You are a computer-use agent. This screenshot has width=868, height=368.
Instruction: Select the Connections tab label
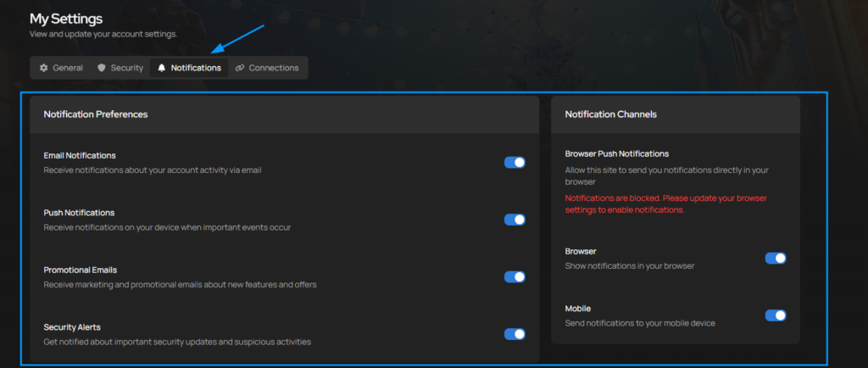(273, 68)
